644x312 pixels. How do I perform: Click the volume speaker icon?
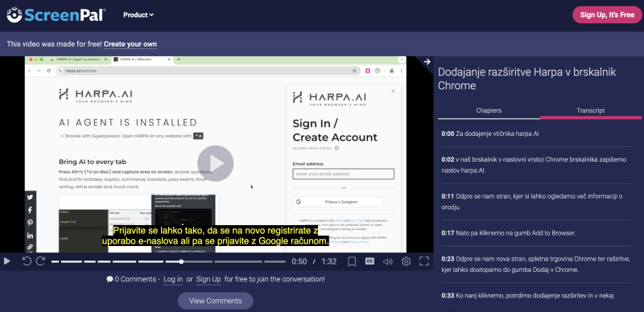[x=388, y=261]
